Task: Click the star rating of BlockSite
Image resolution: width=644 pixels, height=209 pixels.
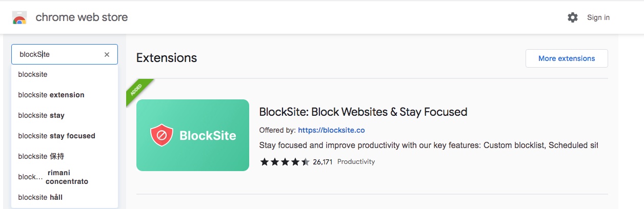Action: (285, 162)
